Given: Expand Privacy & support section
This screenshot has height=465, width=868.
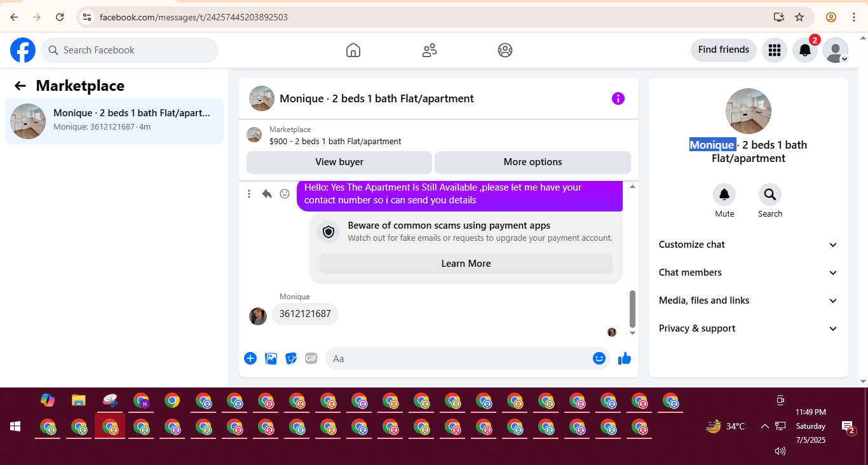Looking at the screenshot, I should pyautogui.click(x=749, y=328).
